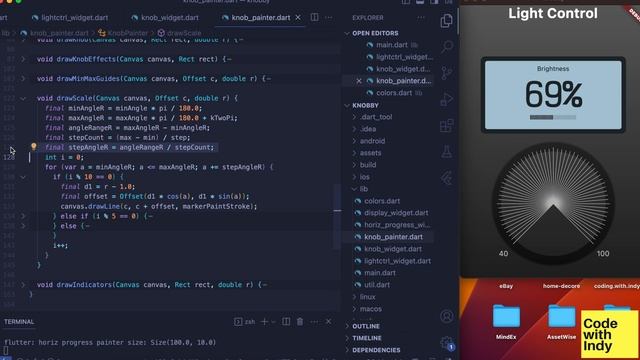Expand the OUTLINE section
Image resolution: width=640 pixels, height=360 pixels.
pyautogui.click(x=366, y=326)
